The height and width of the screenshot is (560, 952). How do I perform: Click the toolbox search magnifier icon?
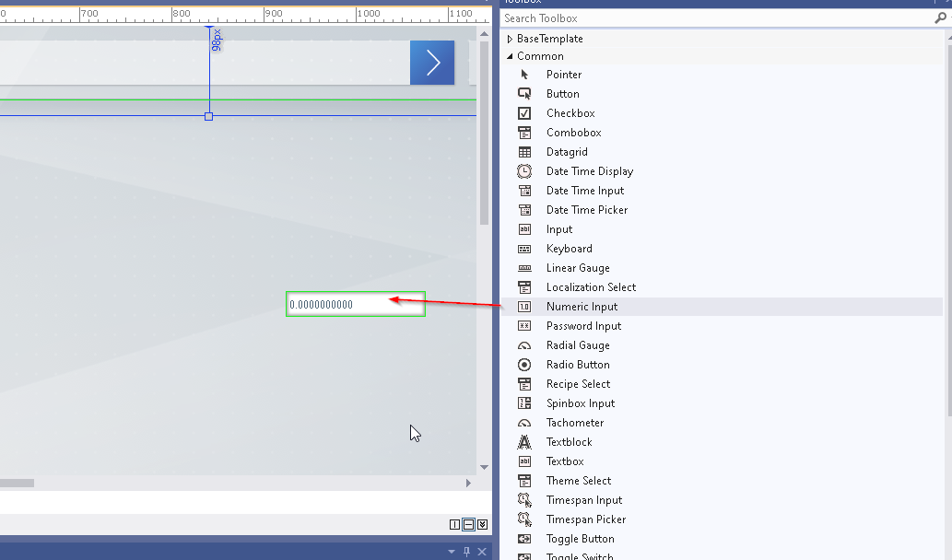[x=940, y=18]
